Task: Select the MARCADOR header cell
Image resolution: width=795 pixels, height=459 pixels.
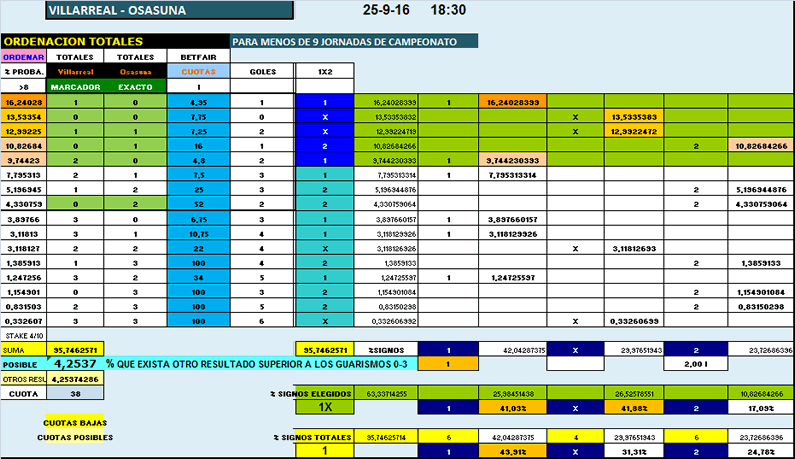Action: (x=75, y=87)
